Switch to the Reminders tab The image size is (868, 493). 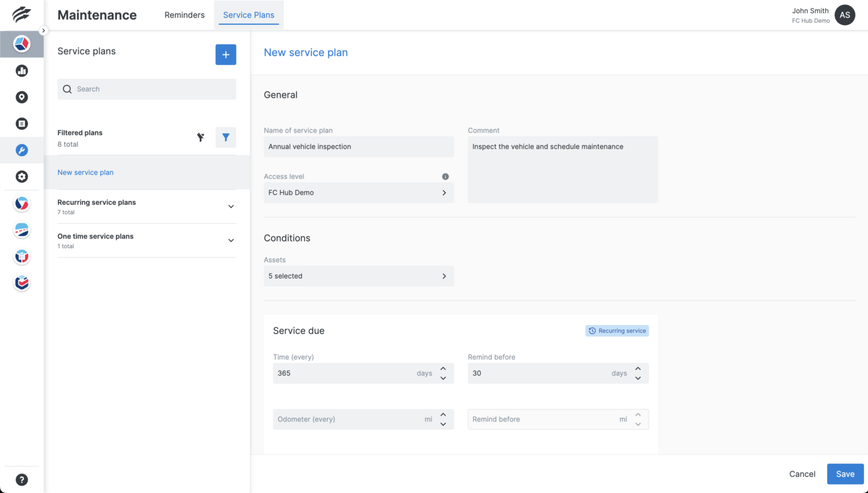click(x=184, y=15)
